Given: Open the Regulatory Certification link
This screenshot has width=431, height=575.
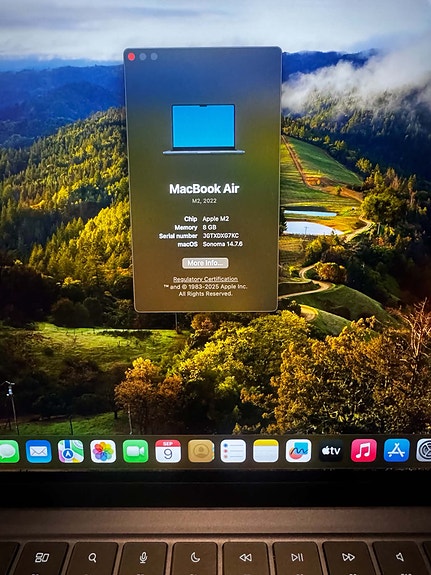Looking at the screenshot, I should [205, 279].
